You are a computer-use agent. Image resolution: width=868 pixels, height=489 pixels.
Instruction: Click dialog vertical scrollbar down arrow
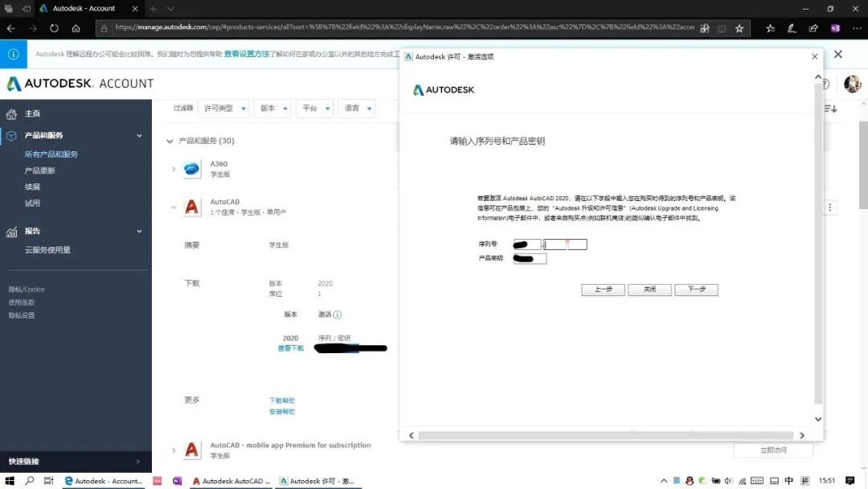point(817,419)
